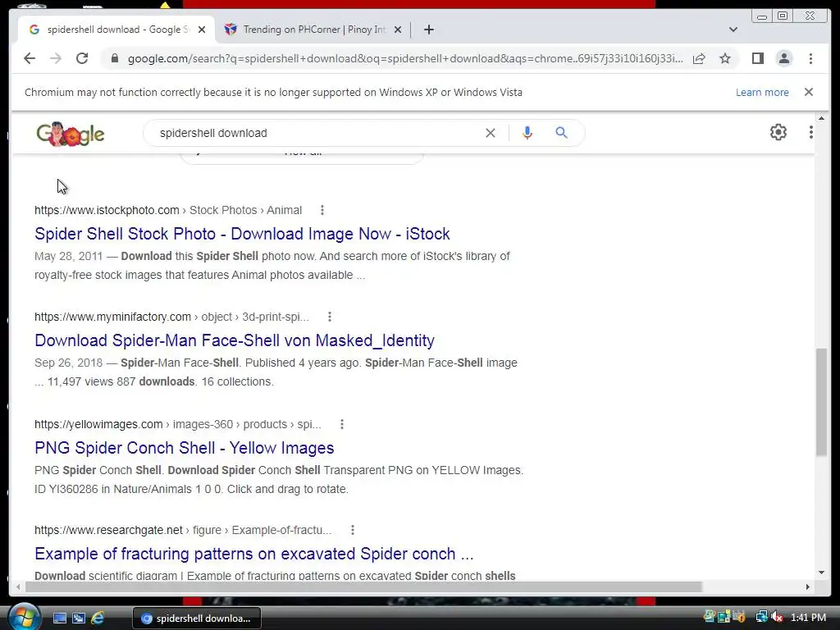The width and height of the screenshot is (840, 630).
Task: Click the yellowimages.com breadcrumb URL
Action: point(178,424)
